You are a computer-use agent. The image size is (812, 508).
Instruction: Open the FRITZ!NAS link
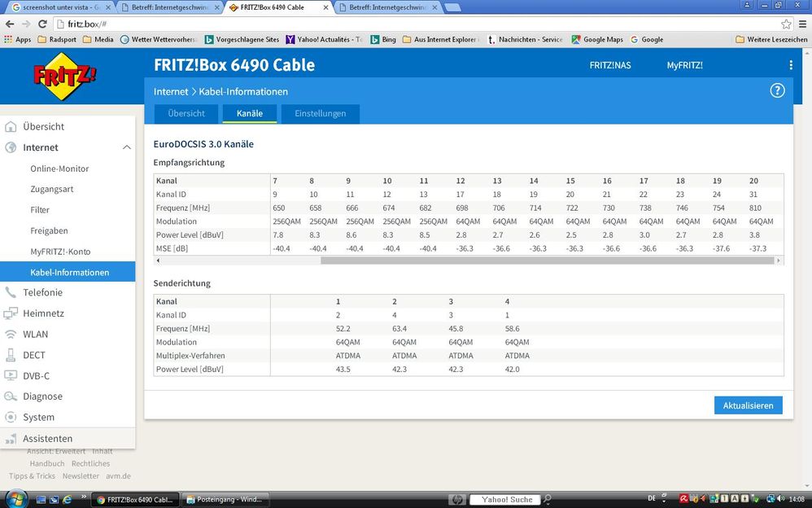coord(610,65)
